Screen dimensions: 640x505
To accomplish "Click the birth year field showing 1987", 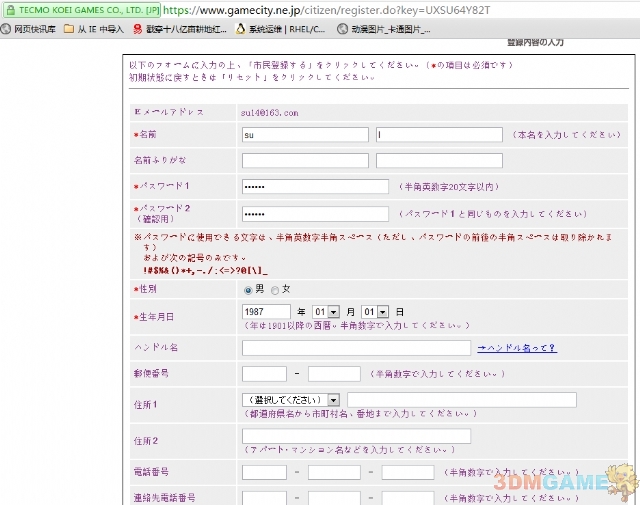I will 266,312.
